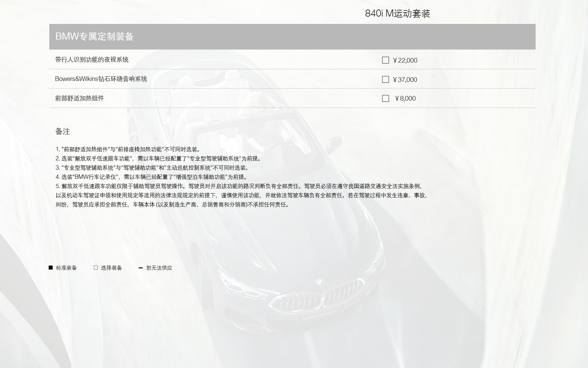Tick the 前部舒适加热组件 ¥8,000 checkbox
The image size is (588, 368).
386,98
